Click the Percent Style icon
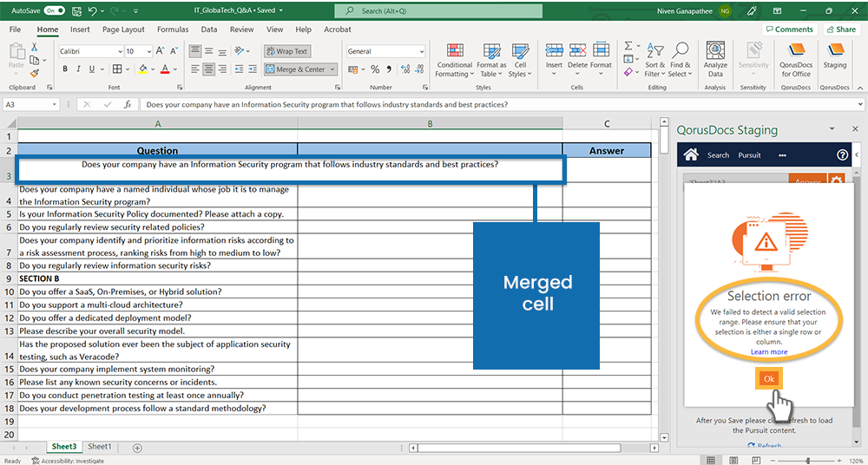 (375, 69)
